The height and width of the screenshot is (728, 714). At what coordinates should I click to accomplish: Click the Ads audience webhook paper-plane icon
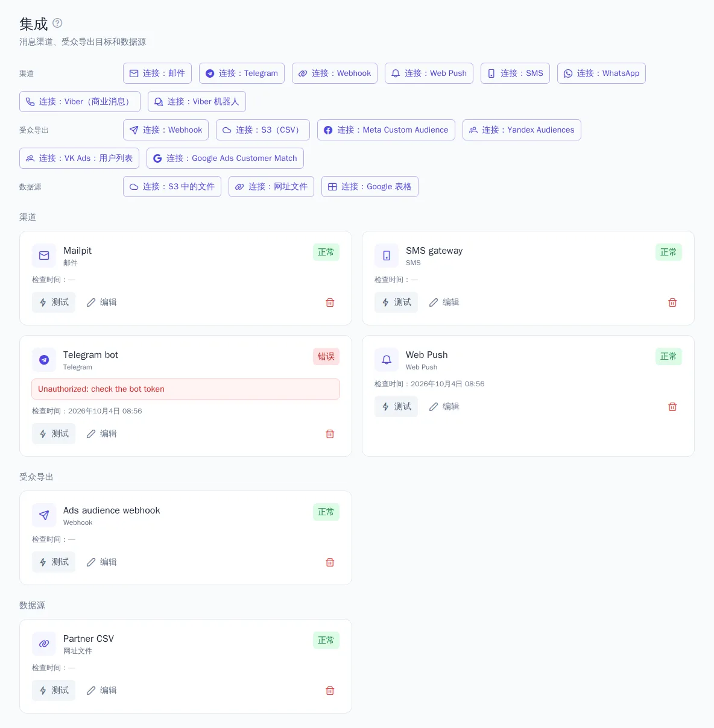(x=44, y=515)
